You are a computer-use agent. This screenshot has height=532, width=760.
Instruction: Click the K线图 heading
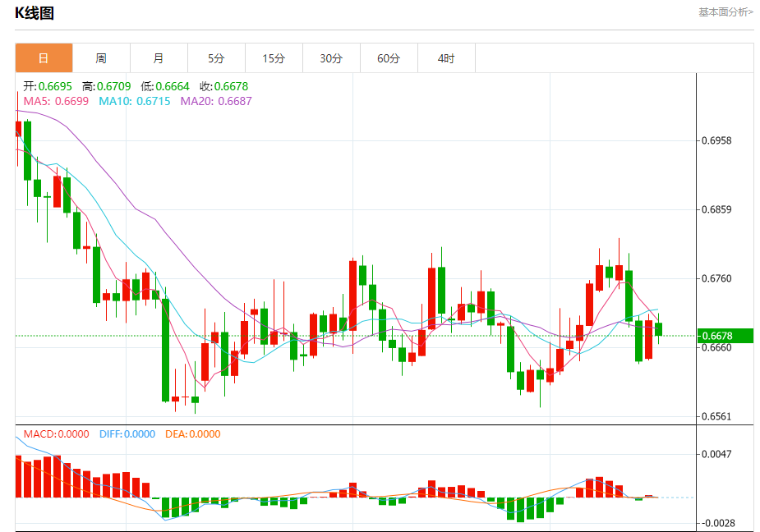click(x=35, y=12)
